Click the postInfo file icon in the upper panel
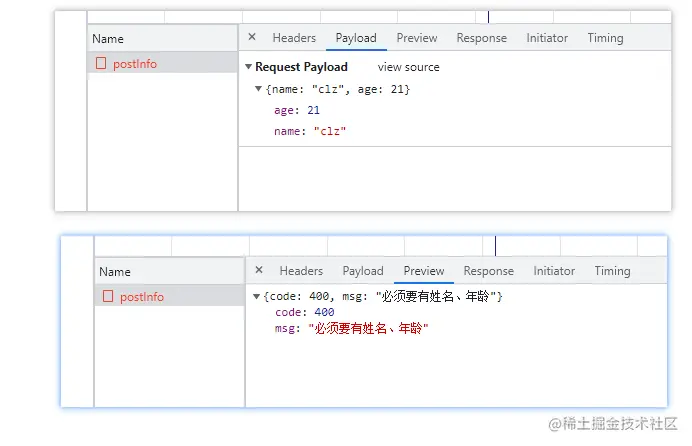This screenshot has width=692, height=446. pyautogui.click(x=101, y=63)
